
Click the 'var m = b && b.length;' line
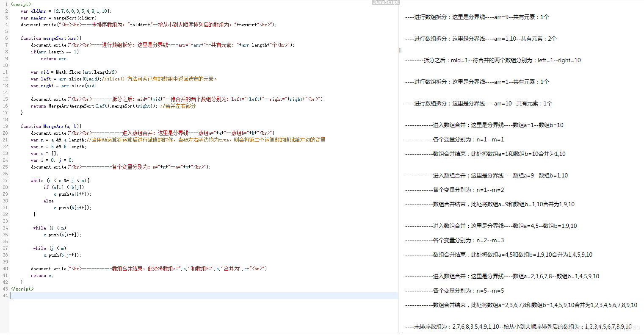(x=58, y=147)
